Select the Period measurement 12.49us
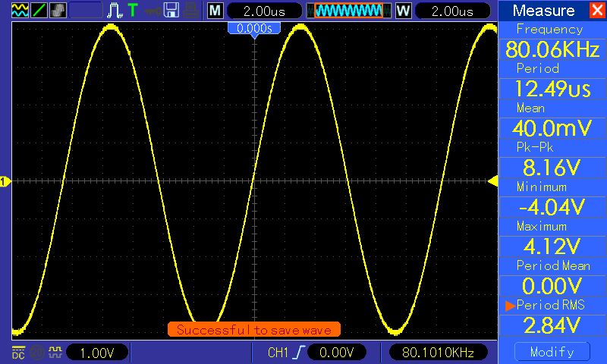This screenshot has height=364, width=607. [x=552, y=89]
